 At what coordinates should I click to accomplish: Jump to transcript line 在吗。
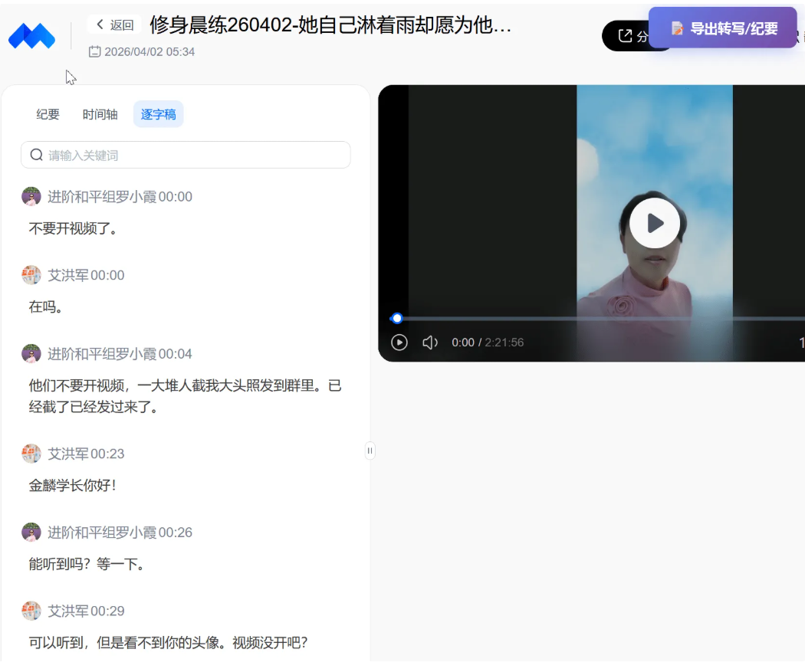click(x=46, y=307)
